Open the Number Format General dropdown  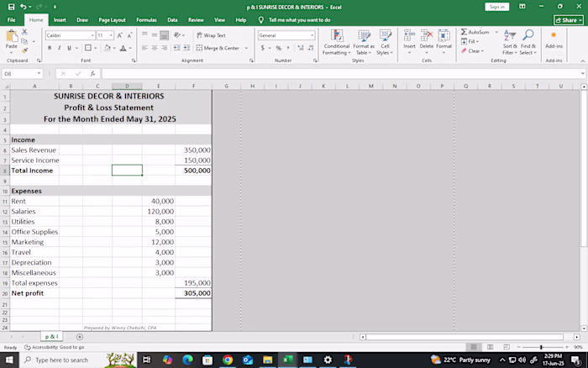pos(312,35)
